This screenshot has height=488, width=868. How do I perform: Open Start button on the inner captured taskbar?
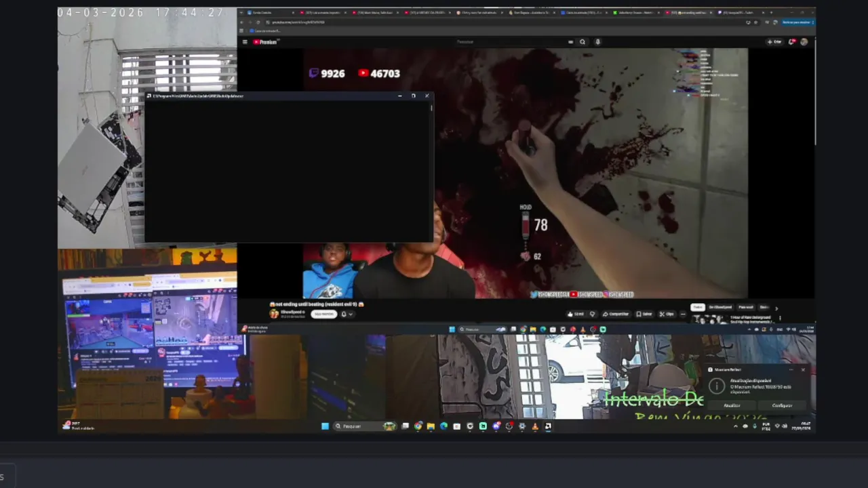(x=452, y=329)
